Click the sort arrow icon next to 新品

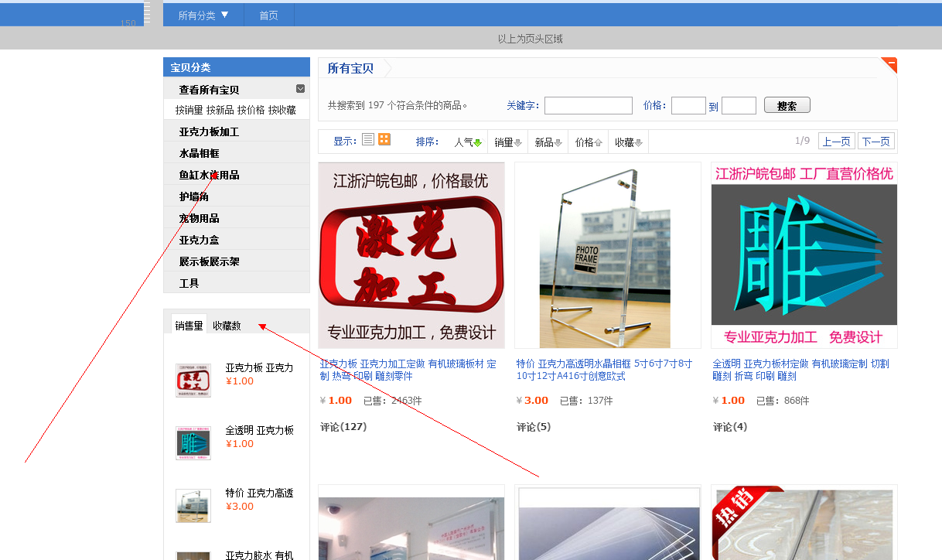(x=558, y=141)
